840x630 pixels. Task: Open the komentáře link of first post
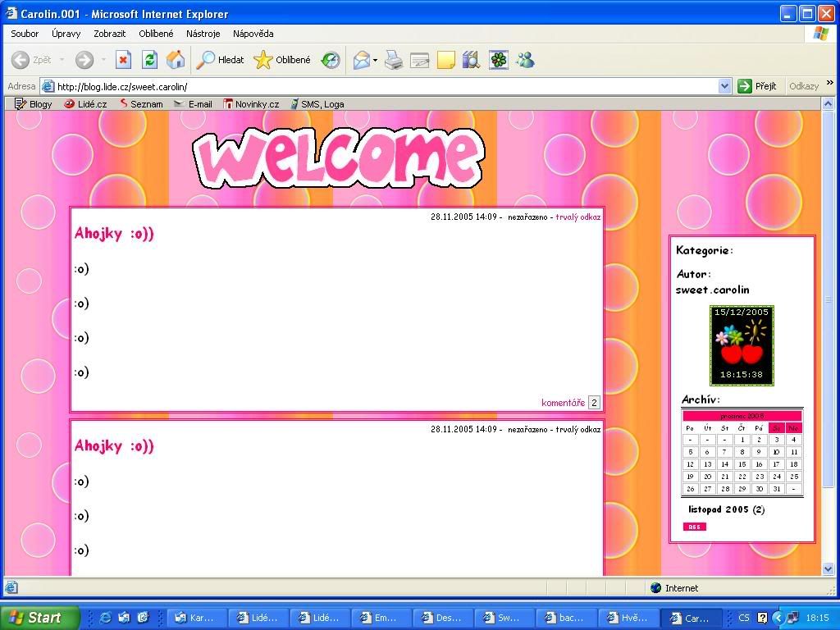(x=563, y=403)
